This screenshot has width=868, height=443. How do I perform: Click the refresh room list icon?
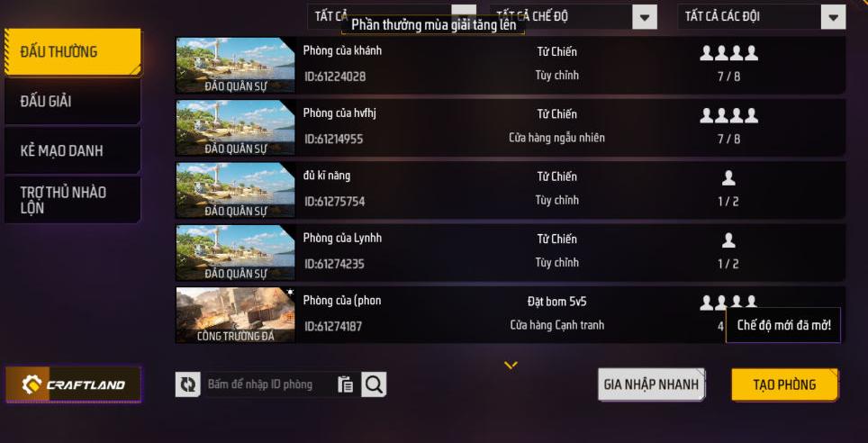click(x=187, y=384)
